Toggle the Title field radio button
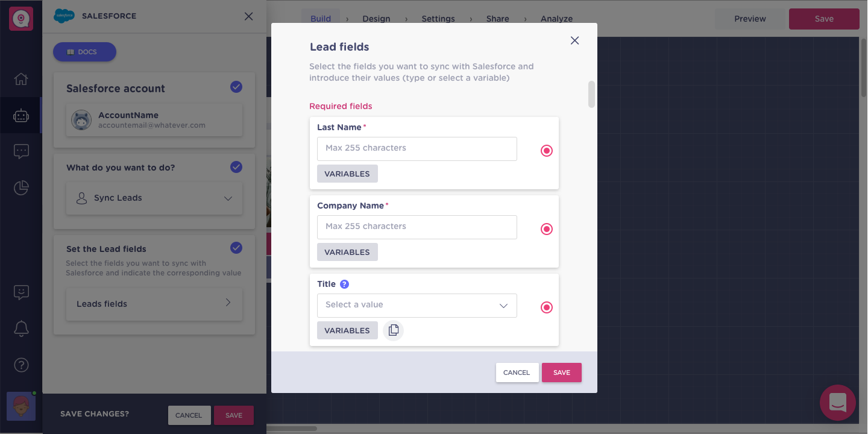This screenshot has height=434, width=868. [547, 307]
